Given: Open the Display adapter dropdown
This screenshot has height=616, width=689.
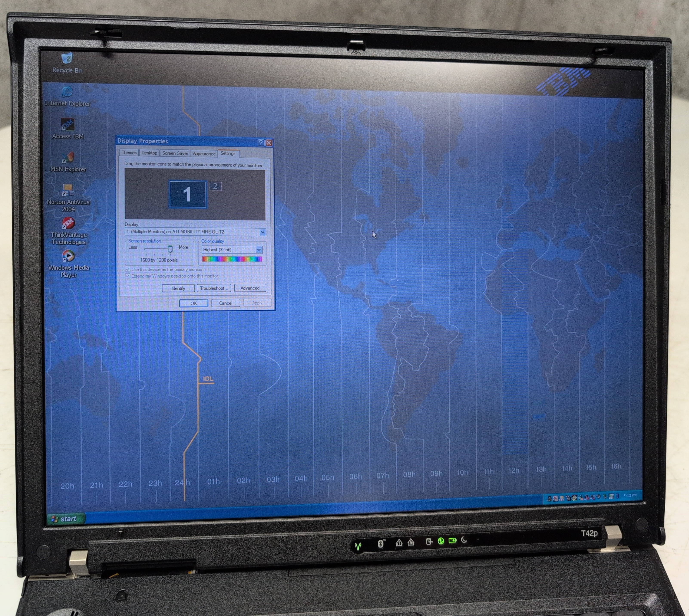Looking at the screenshot, I should coord(262,232).
